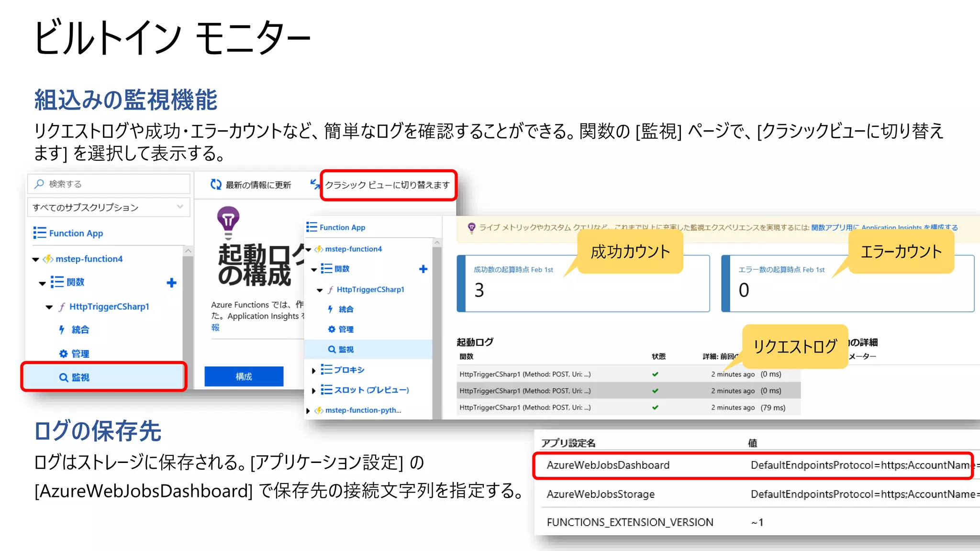Expand the スロット (プレビュー) node
Viewport: 980px width, 551px height.
click(x=313, y=391)
